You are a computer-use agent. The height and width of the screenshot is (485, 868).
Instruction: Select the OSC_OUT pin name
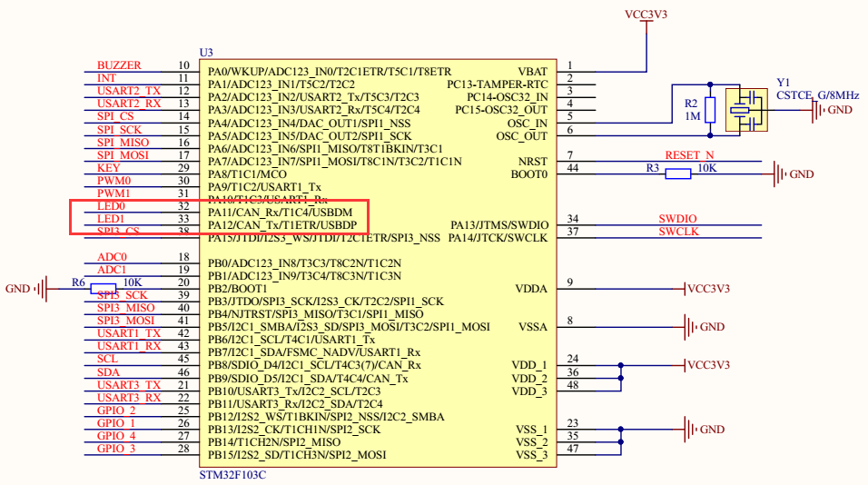522,136
